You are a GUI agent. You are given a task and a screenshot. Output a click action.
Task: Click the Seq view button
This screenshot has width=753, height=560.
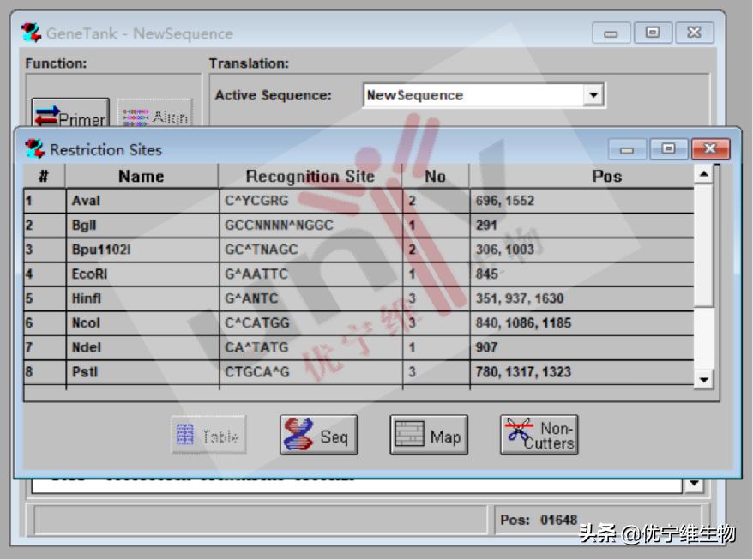tap(318, 436)
